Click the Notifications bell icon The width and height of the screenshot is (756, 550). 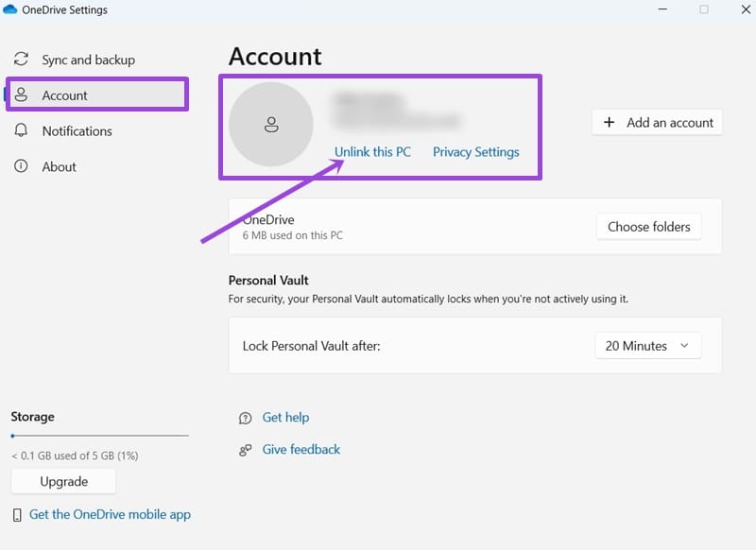click(23, 130)
